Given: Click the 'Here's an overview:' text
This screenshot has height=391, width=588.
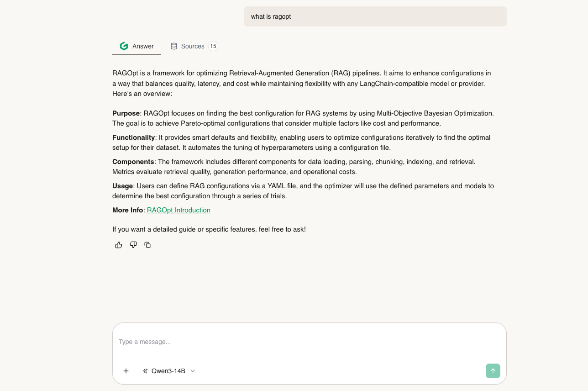Looking at the screenshot, I should pyautogui.click(x=142, y=94).
